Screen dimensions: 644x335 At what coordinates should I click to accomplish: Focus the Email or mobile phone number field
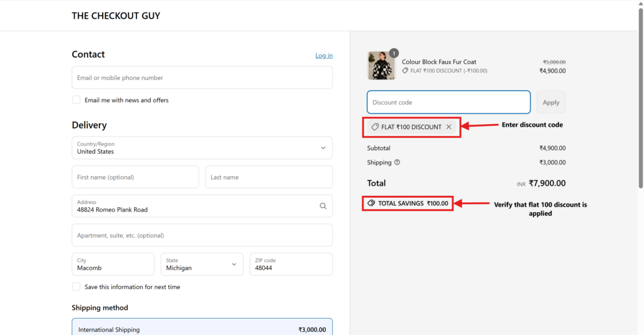(x=202, y=78)
